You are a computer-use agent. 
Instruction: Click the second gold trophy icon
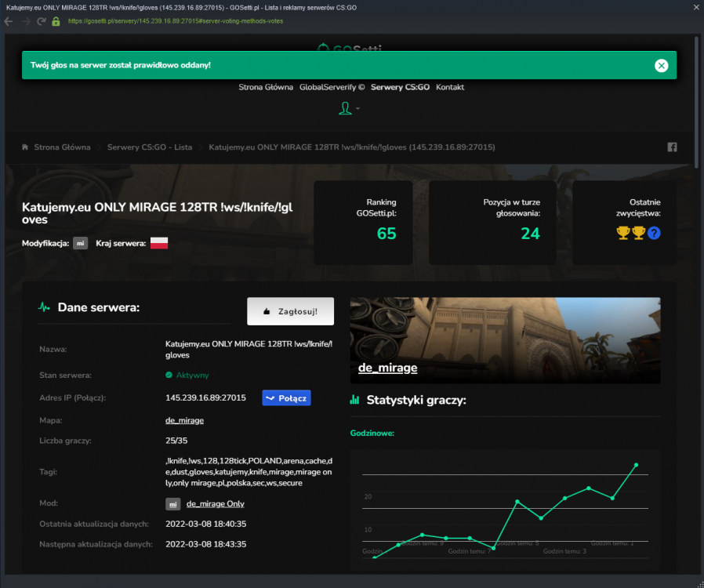pyautogui.click(x=638, y=233)
